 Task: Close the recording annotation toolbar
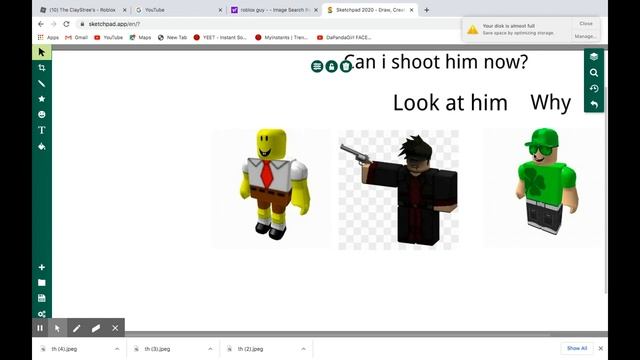tap(115, 328)
